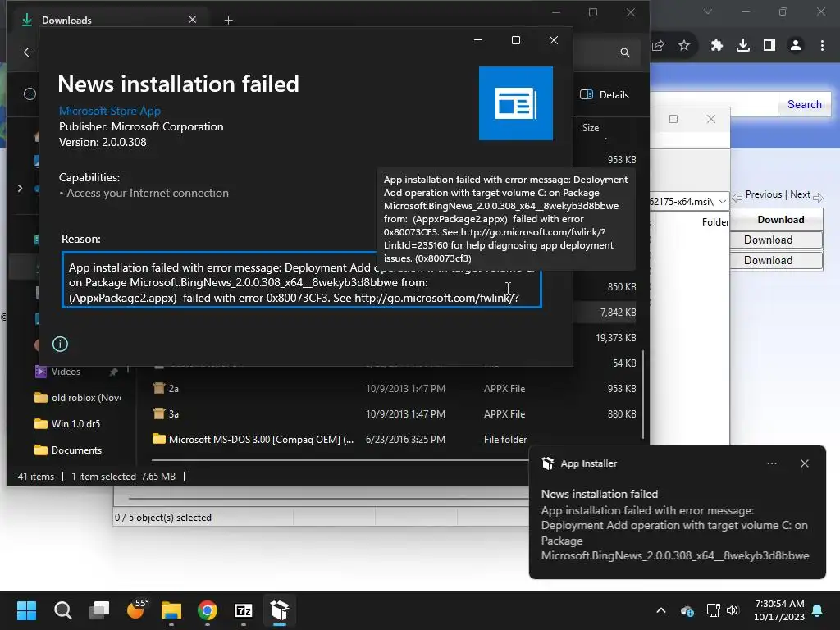
Task: Share this page from Chrome toolbar
Action: [659, 46]
